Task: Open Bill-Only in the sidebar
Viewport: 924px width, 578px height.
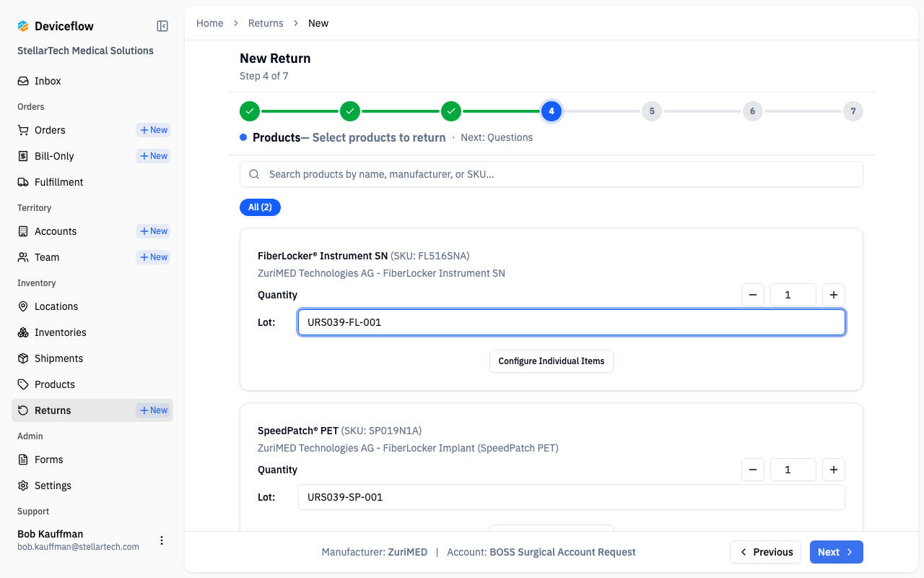Action: [54, 156]
